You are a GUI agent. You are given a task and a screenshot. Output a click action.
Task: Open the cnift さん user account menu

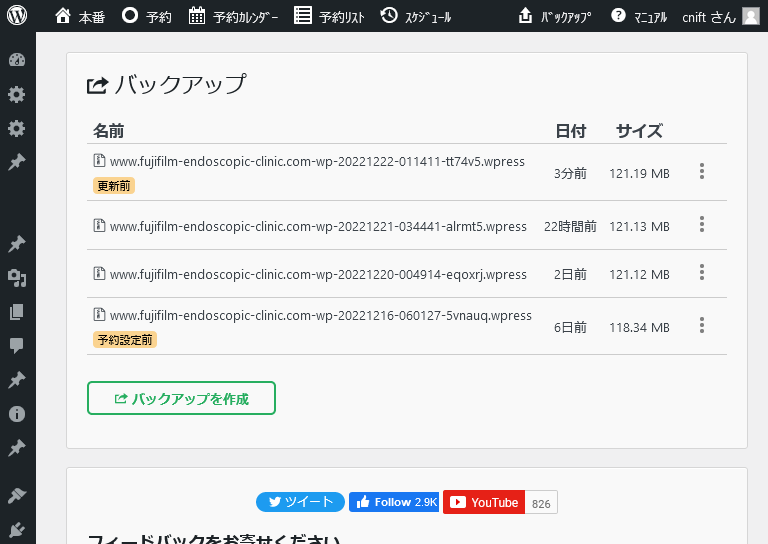point(720,16)
